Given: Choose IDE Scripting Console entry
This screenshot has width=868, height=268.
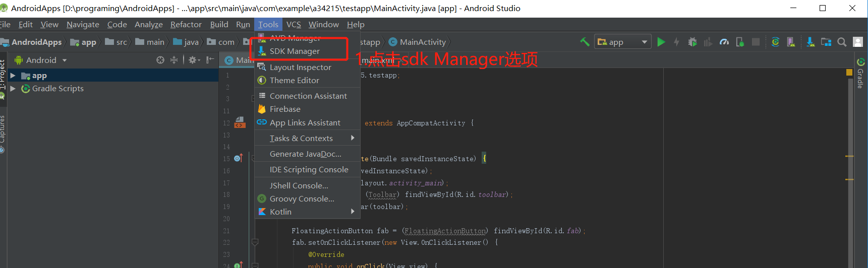Looking at the screenshot, I should coord(307,170).
